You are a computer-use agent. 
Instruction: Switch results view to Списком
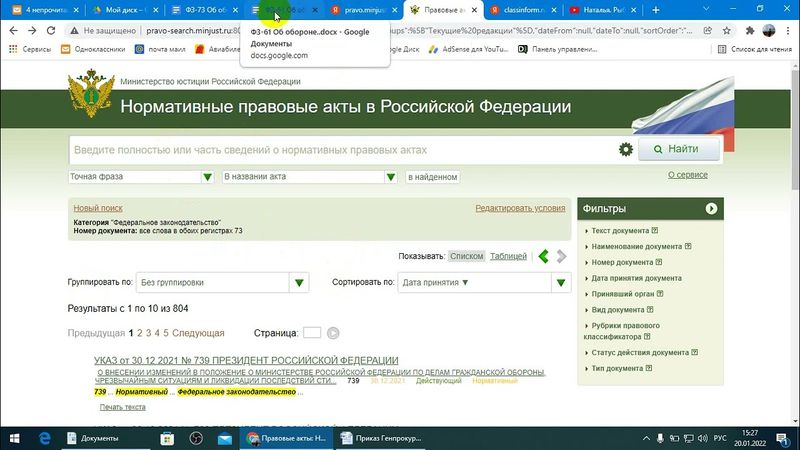pos(466,256)
